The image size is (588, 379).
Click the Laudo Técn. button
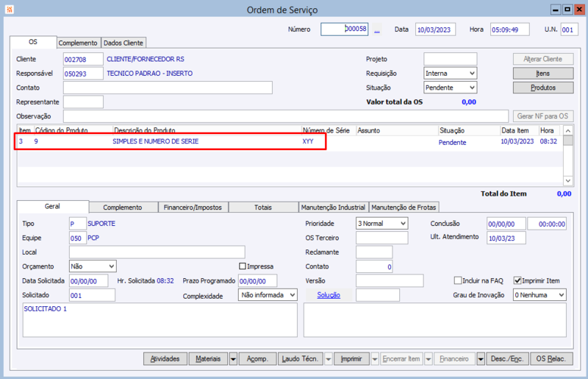tap(301, 358)
